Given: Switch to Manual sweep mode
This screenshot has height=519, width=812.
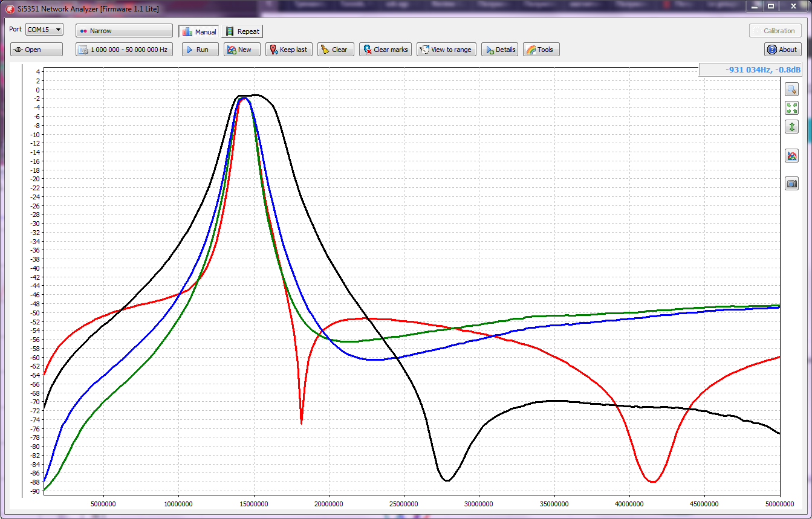Looking at the screenshot, I should 199,31.
